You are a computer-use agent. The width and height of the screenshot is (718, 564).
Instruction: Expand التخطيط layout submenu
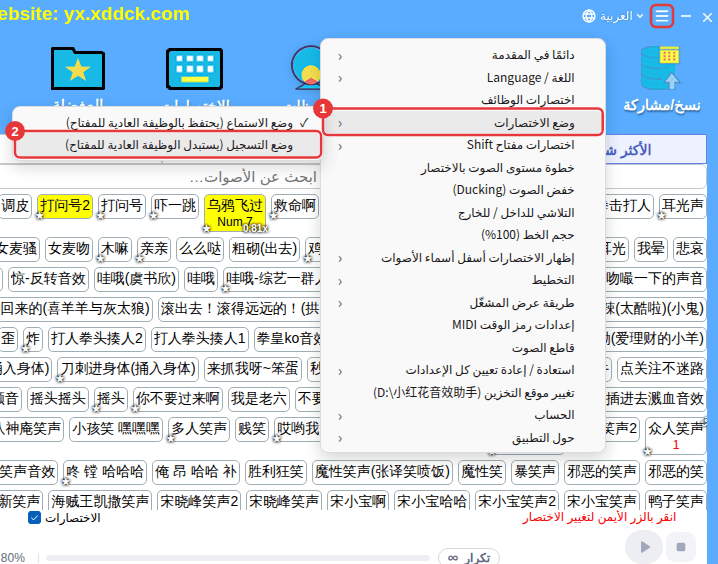tap(463, 280)
